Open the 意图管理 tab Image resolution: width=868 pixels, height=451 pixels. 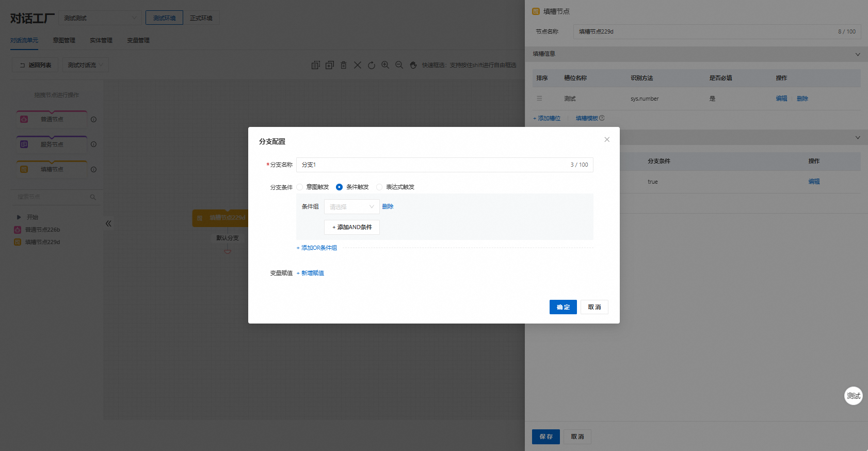pos(64,40)
